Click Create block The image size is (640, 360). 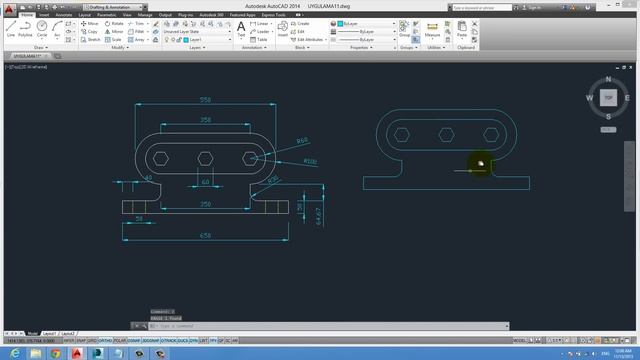(300, 24)
